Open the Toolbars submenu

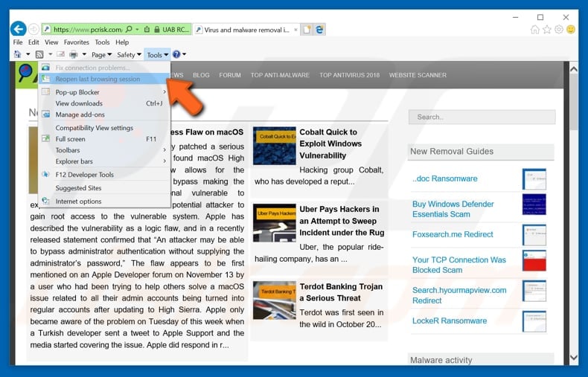pyautogui.click(x=104, y=150)
